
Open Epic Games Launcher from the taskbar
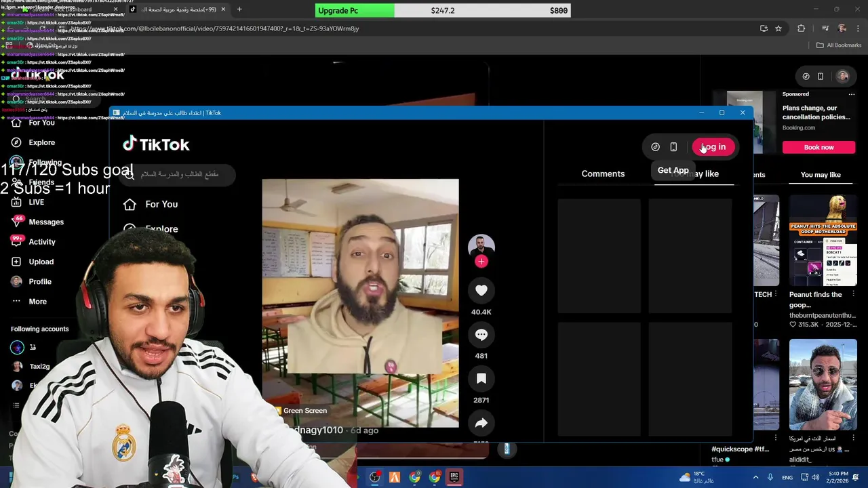454,477
